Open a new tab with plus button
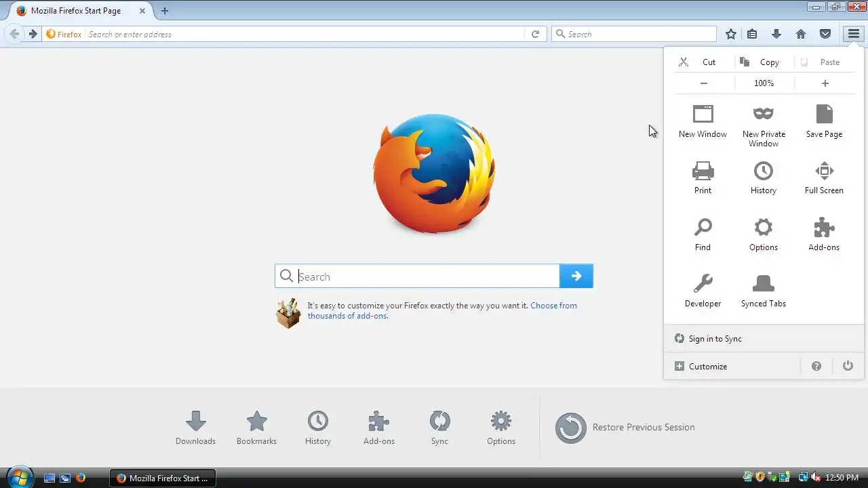 [x=165, y=11]
